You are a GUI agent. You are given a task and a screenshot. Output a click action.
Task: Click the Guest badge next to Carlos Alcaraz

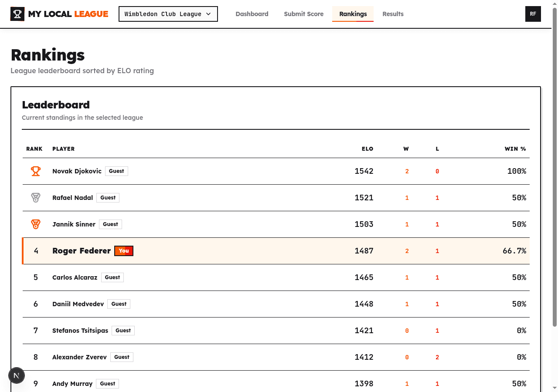click(x=112, y=277)
